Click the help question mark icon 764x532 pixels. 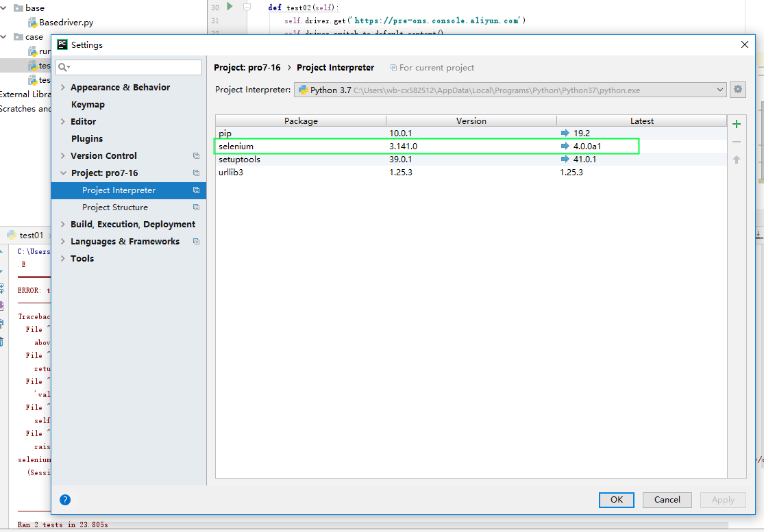click(x=65, y=500)
